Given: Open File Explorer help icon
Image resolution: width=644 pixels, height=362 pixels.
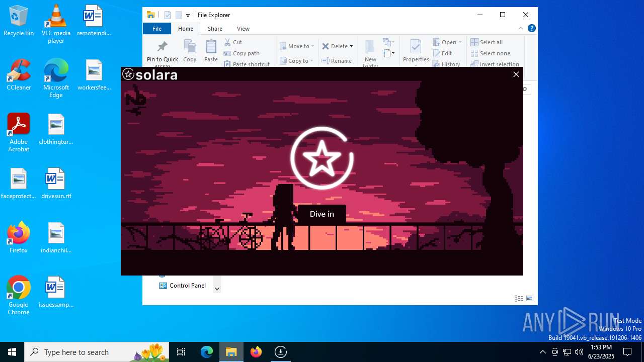Looking at the screenshot, I should click(x=531, y=29).
